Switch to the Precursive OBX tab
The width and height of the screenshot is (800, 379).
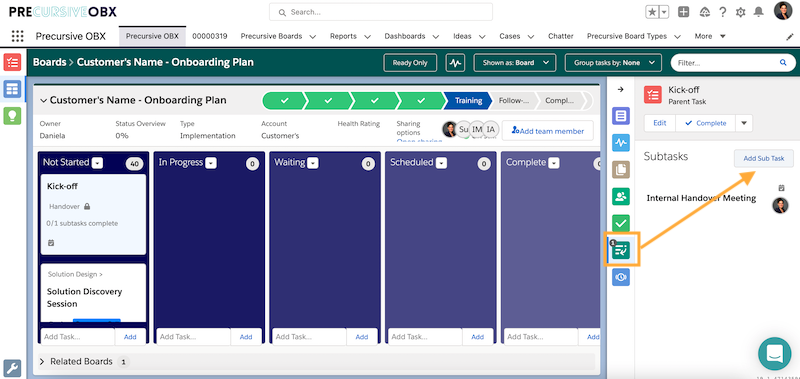point(152,36)
